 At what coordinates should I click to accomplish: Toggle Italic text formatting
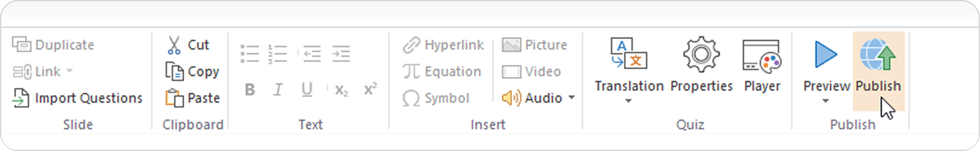click(x=278, y=90)
